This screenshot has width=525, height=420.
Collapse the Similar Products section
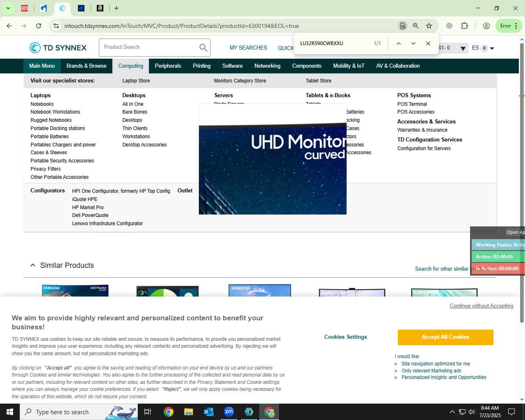33,265
